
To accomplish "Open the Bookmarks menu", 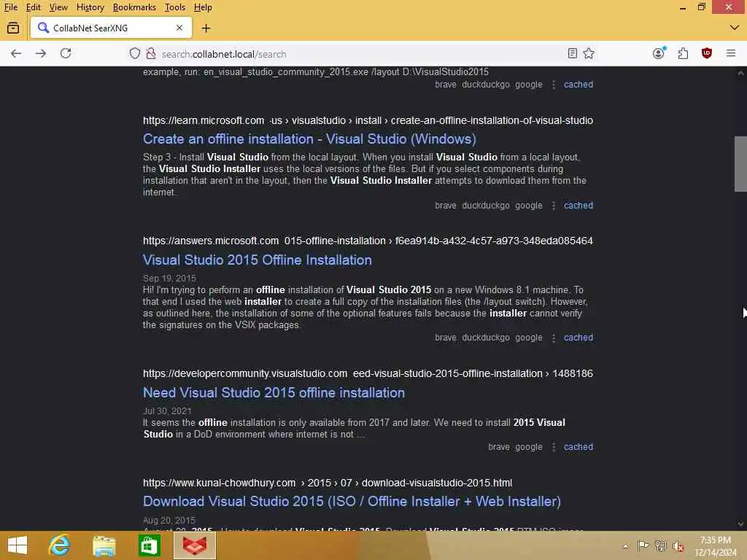I will (x=134, y=7).
